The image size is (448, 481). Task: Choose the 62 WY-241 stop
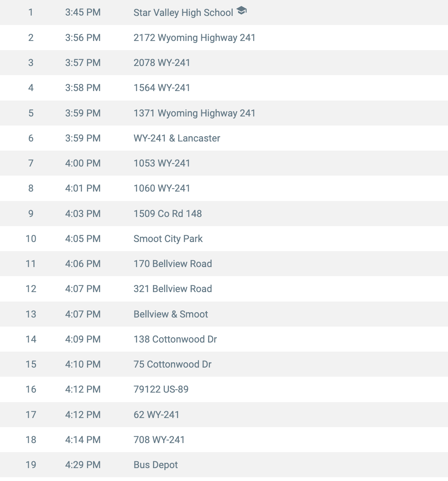click(x=224, y=415)
